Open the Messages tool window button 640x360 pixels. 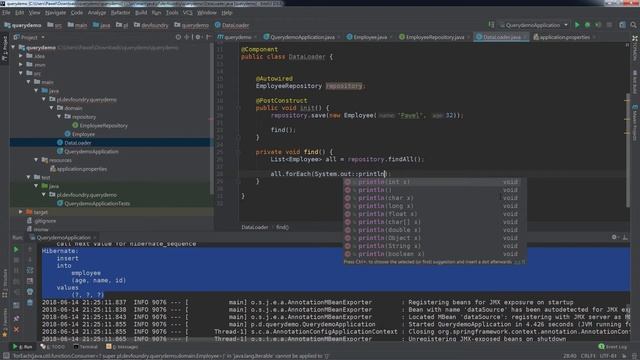[122, 347]
